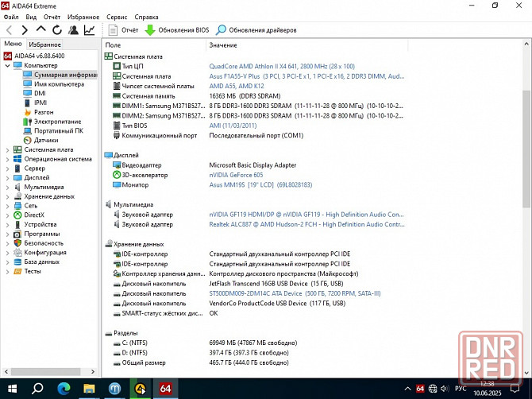Open File Explorer from the taskbar

tap(89, 389)
